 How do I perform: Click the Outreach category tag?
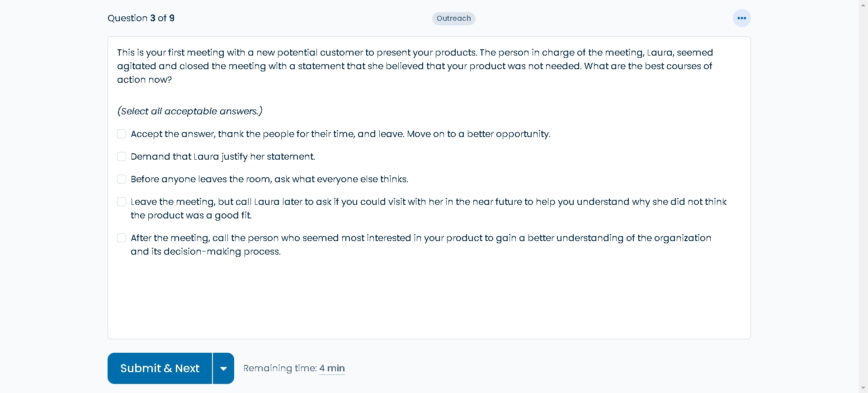tap(453, 19)
